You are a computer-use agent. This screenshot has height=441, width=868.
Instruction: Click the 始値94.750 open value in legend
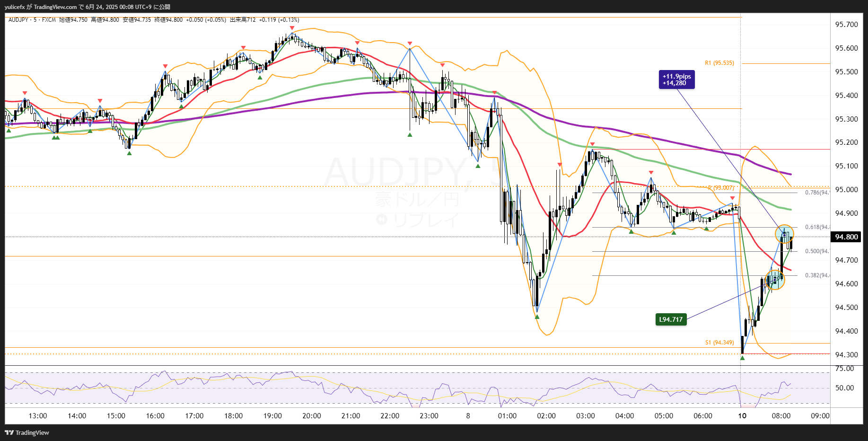click(73, 20)
